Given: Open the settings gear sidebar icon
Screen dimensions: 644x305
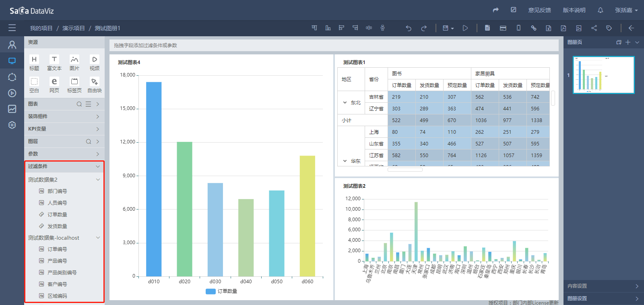Looking at the screenshot, I should 12,125.
